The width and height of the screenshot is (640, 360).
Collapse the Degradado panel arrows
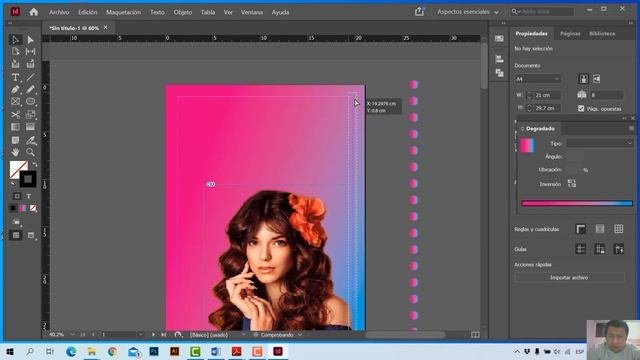[x=624, y=118]
